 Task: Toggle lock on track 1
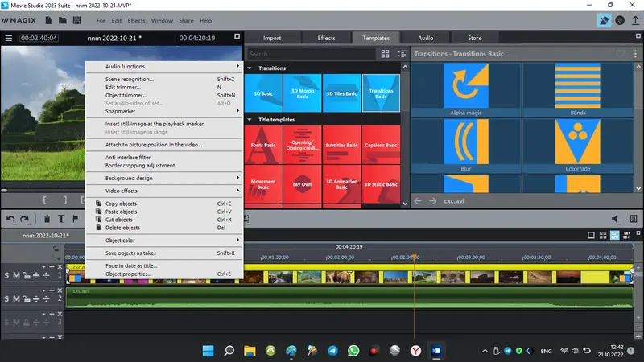(26, 275)
